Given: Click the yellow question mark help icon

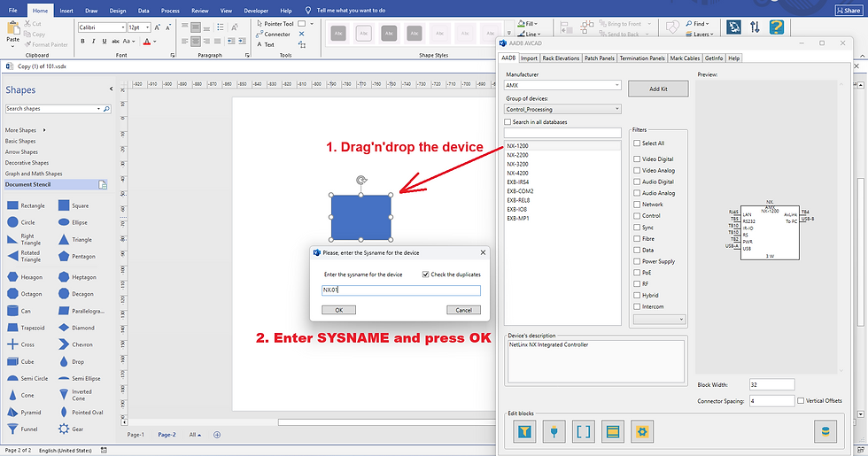Looking at the screenshot, I should [x=777, y=27].
